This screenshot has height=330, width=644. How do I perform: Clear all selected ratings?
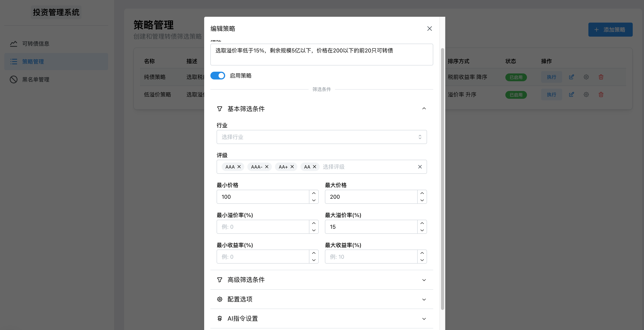tap(420, 167)
